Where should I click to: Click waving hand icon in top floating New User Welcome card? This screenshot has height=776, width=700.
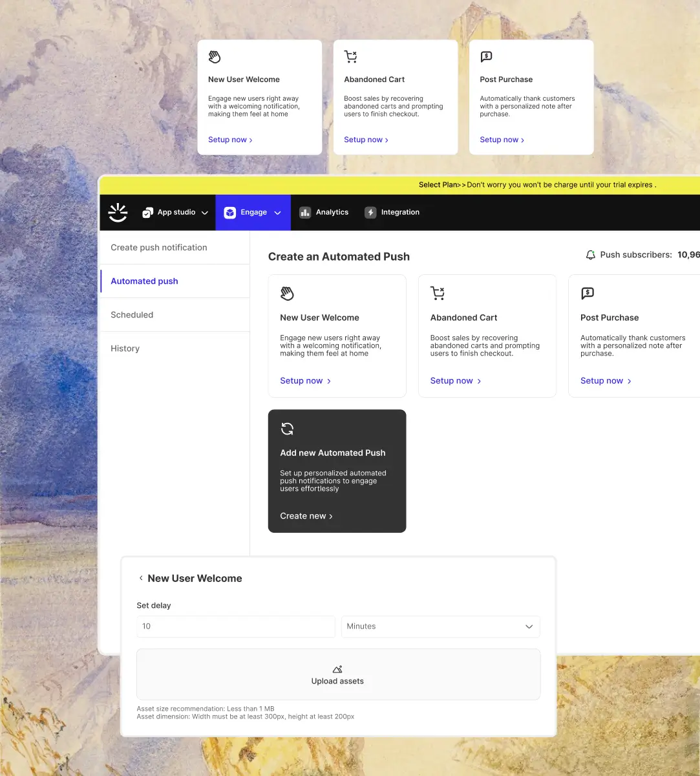pyautogui.click(x=215, y=57)
